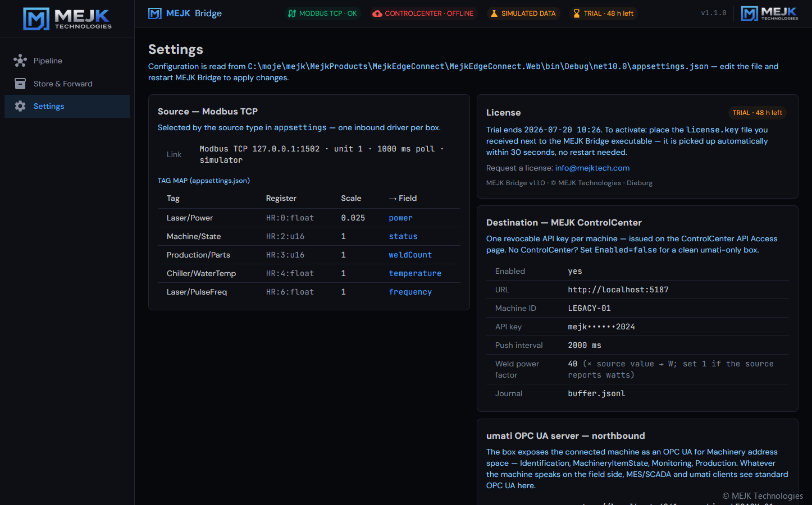The width and height of the screenshot is (812, 505).
Task: Click the 'weldCount' field name
Action: coord(410,255)
